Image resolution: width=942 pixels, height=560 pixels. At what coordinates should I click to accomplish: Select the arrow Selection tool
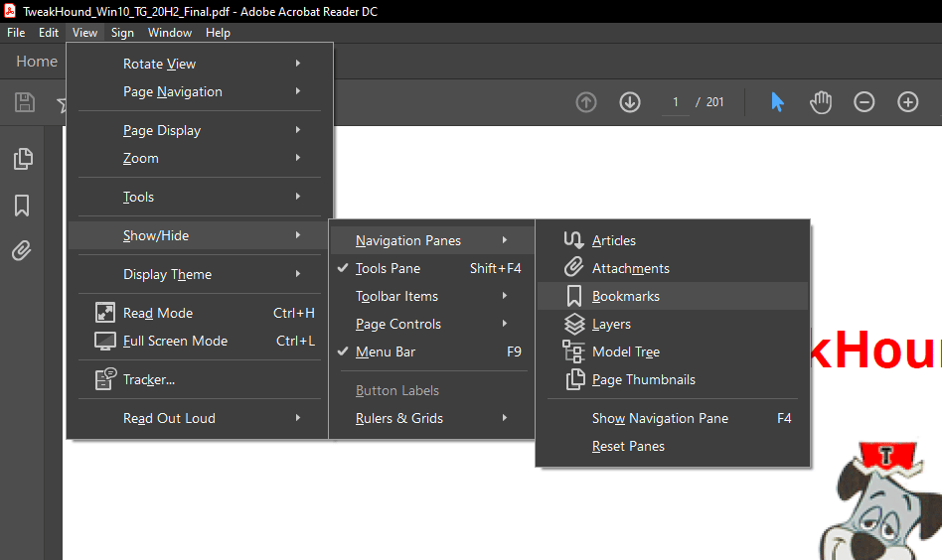coord(777,102)
